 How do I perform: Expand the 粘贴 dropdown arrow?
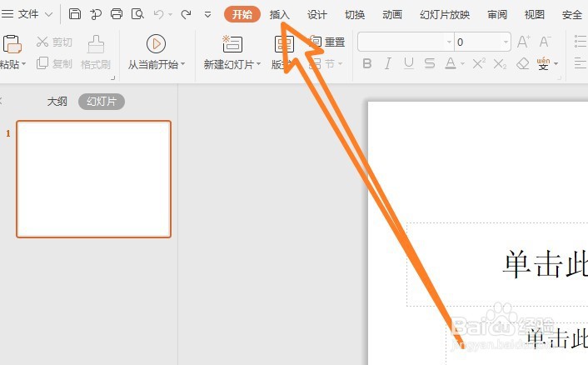point(23,64)
